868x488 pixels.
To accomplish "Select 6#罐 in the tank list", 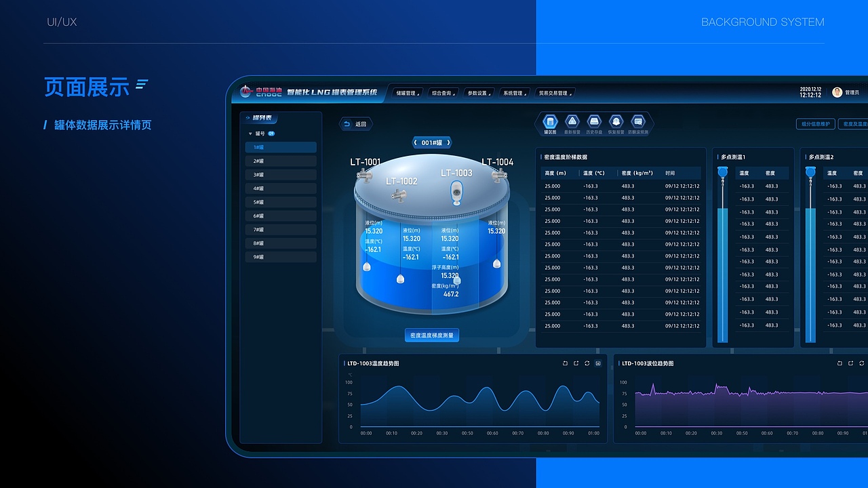I will [281, 216].
